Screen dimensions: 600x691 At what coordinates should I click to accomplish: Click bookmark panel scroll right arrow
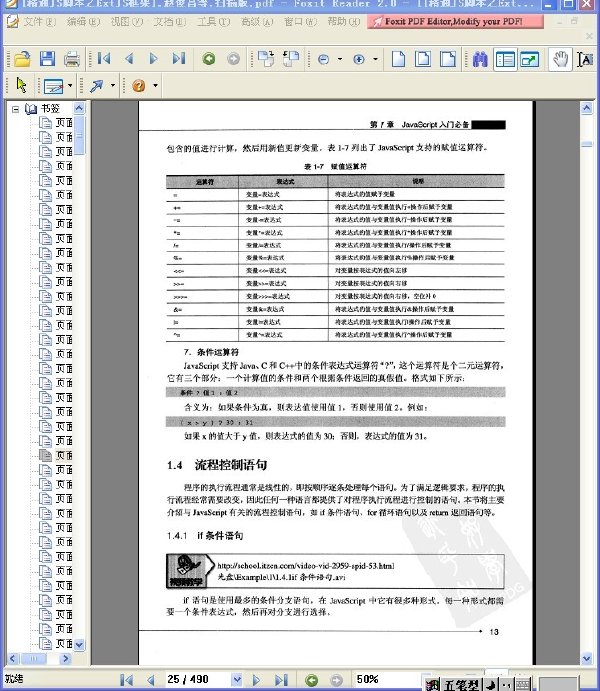tap(66, 658)
